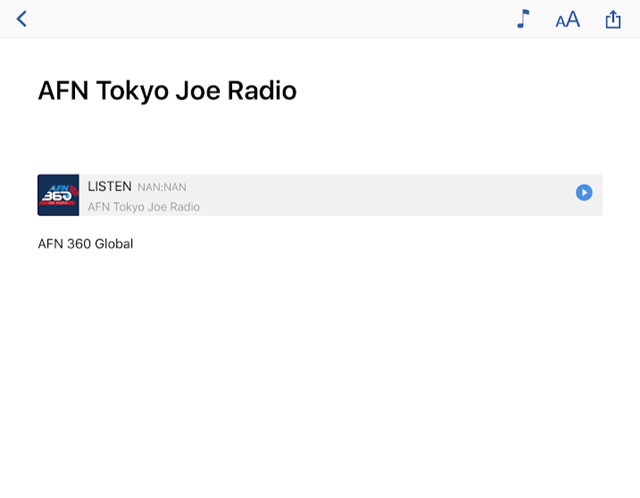The height and width of the screenshot is (498, 640).
Task: Go back using the chevron arrow
Action: 22,19
